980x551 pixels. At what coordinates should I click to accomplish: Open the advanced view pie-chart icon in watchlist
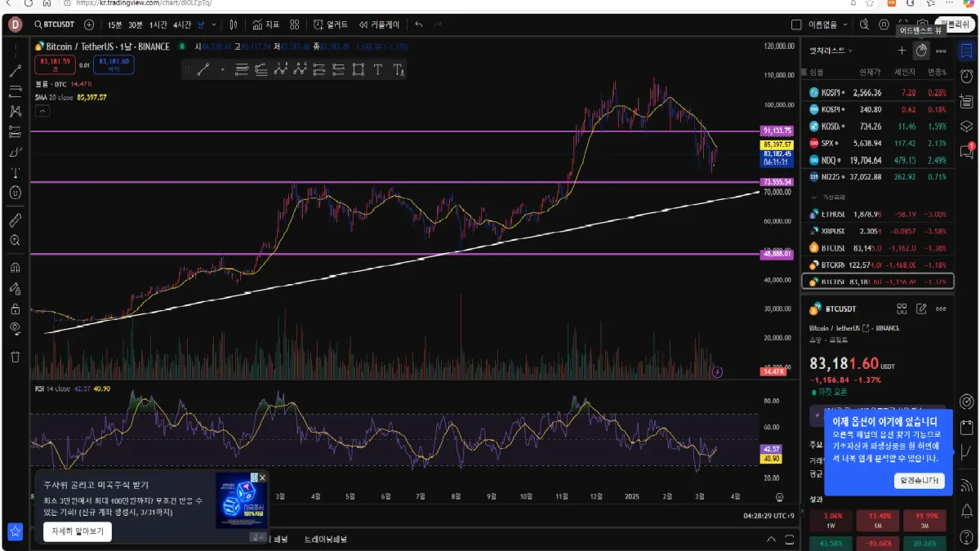[x=921, y=51]
